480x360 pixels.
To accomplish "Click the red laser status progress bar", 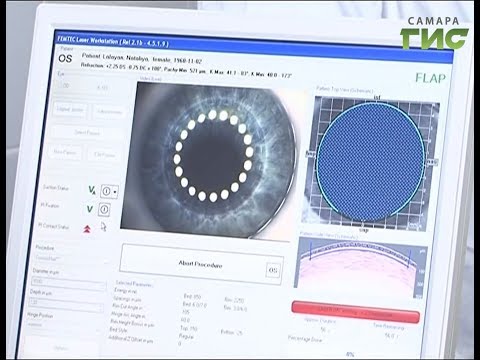I will click(x=355, y=312).
